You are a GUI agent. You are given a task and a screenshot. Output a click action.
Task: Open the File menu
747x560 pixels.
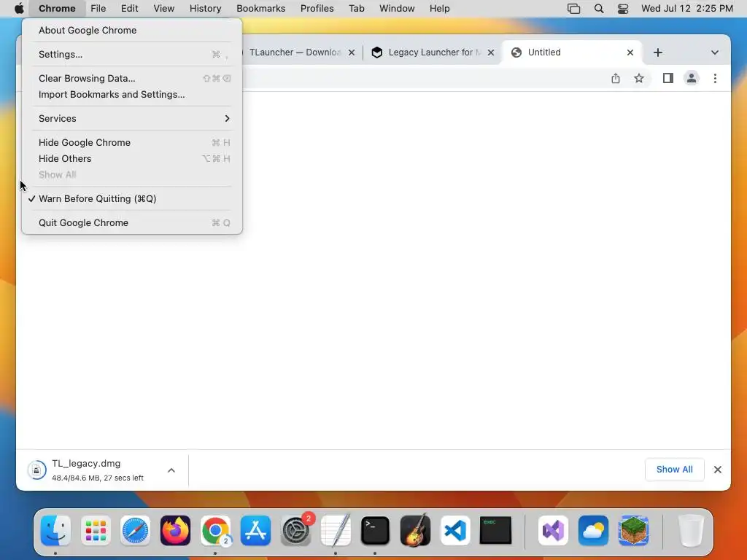pyautogui.click(x=98, y=9)
